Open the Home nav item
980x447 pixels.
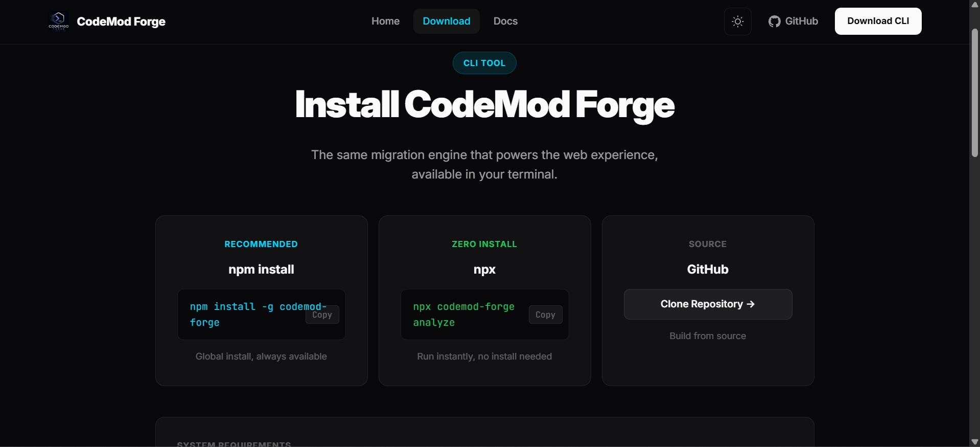385,21
